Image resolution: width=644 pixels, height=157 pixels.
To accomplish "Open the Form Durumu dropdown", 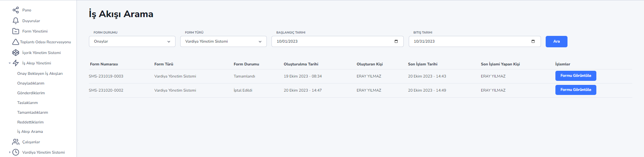I will pos(132,42).
